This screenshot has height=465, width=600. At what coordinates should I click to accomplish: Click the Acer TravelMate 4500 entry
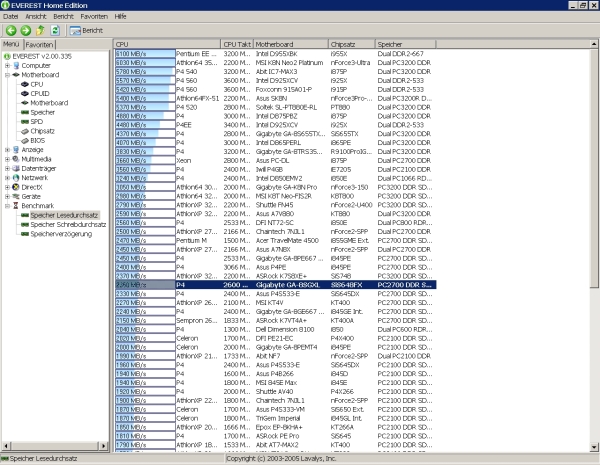[x=287, y=240]
